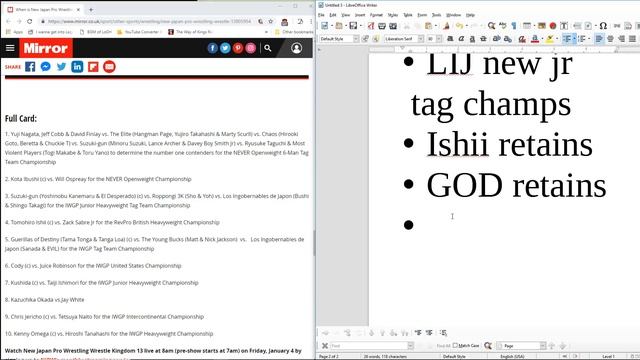
Task: Toggle Bold formatting
Action: tap(450, 39)
